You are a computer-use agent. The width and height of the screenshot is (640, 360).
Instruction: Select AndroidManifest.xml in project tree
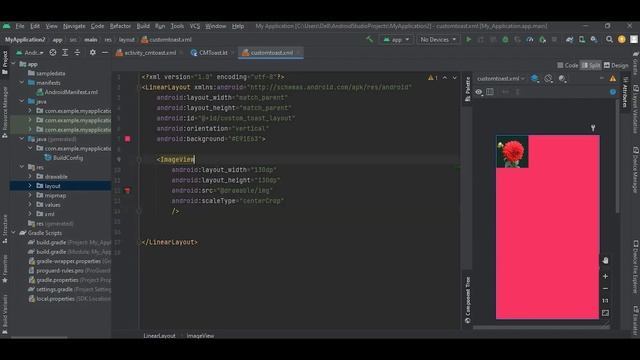(x=67, y=92)
